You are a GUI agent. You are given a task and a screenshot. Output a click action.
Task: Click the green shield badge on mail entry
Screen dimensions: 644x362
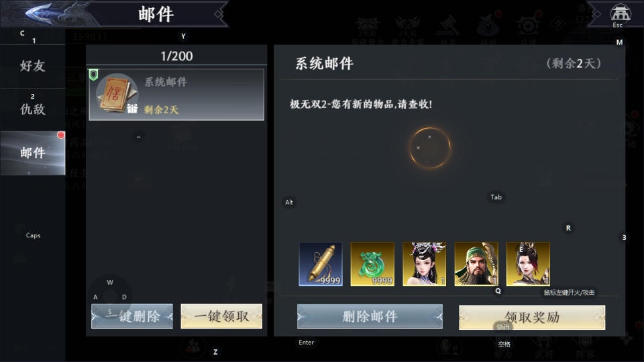pos(94,74)
